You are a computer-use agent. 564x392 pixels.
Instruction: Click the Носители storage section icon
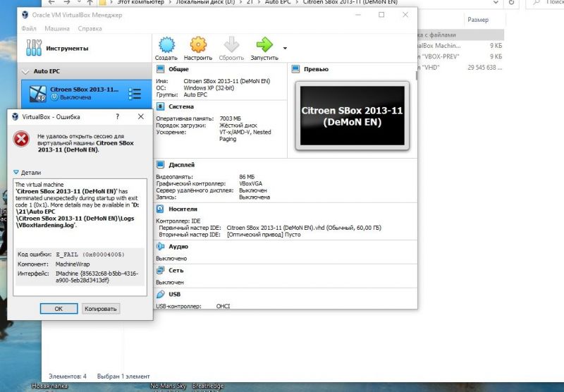tap(161, 209)
